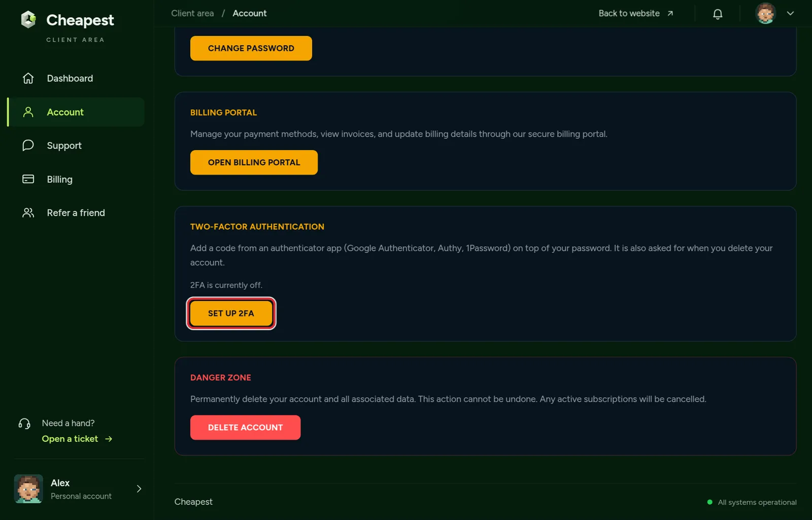Click the Change Password button
The height and width of the screenshot is (520, 812).
(x=251, y=48)
